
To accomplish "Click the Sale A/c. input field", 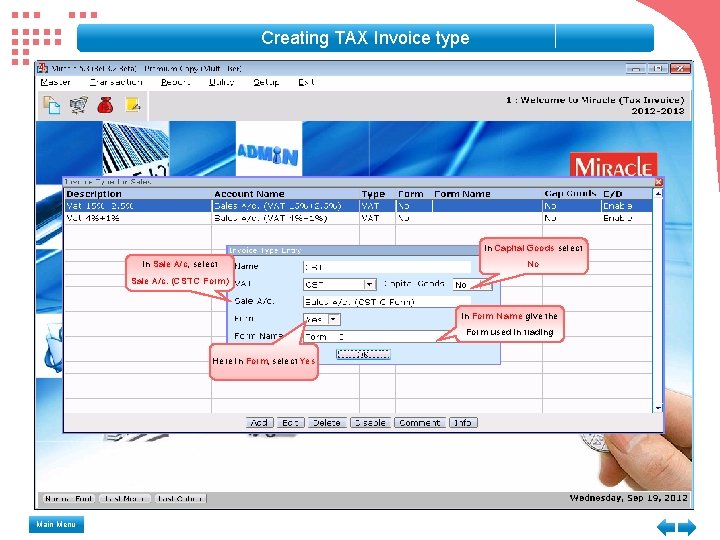I will tap(387, 302).
